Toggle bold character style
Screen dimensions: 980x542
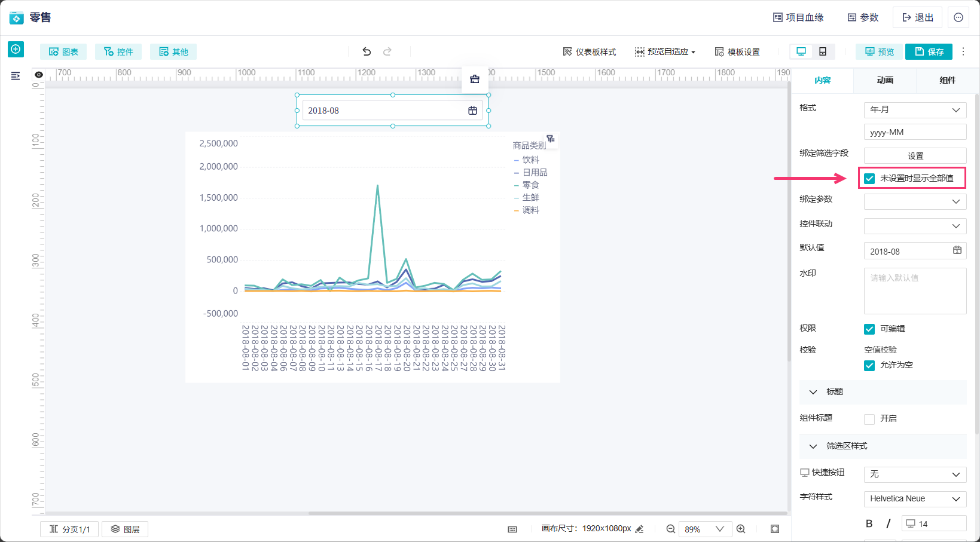tap(869, 524)
